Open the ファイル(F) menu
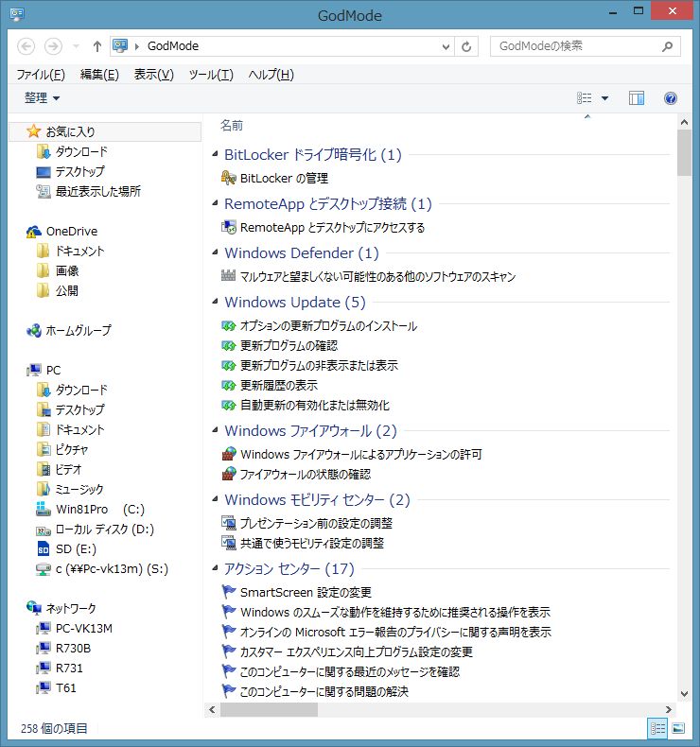 (x=41, y=75)
